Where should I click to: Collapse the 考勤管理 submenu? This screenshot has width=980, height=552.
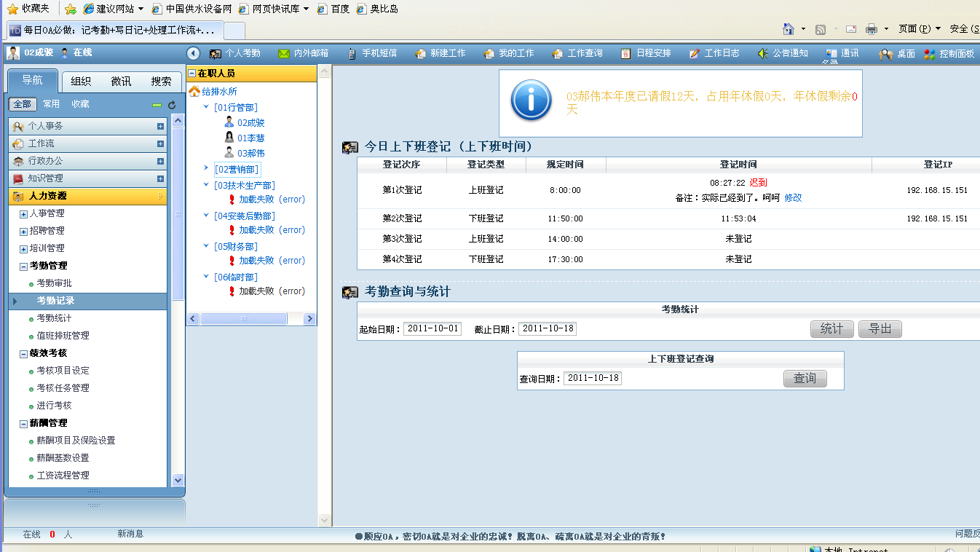tap(23, 267)
